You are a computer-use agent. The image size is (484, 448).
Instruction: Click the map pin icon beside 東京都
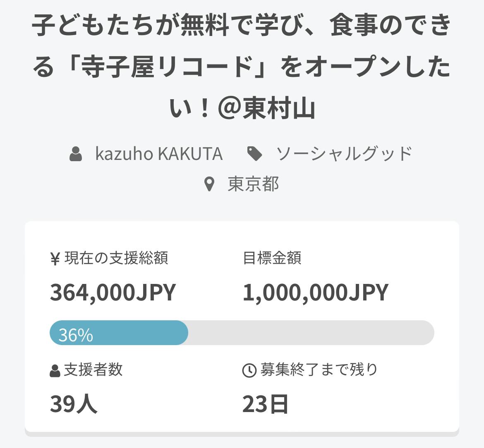click(x=210, y=184)
